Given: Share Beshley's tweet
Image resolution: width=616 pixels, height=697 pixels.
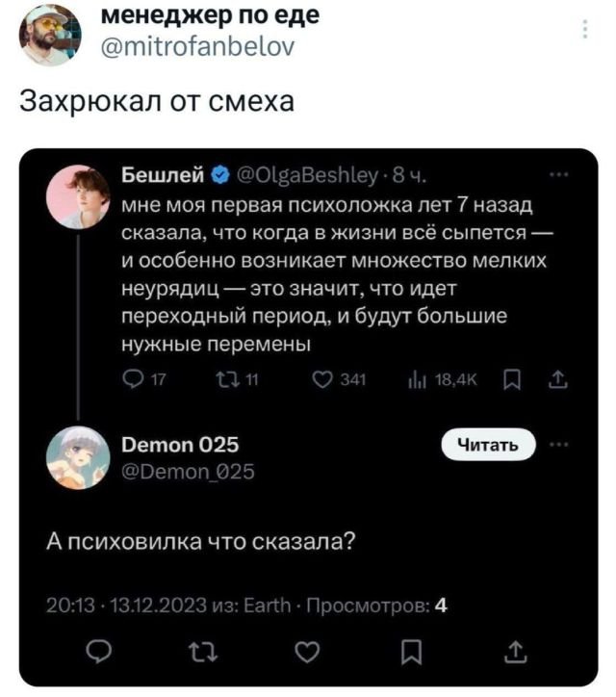Looking at the screenshot, I should coord(558,383).
